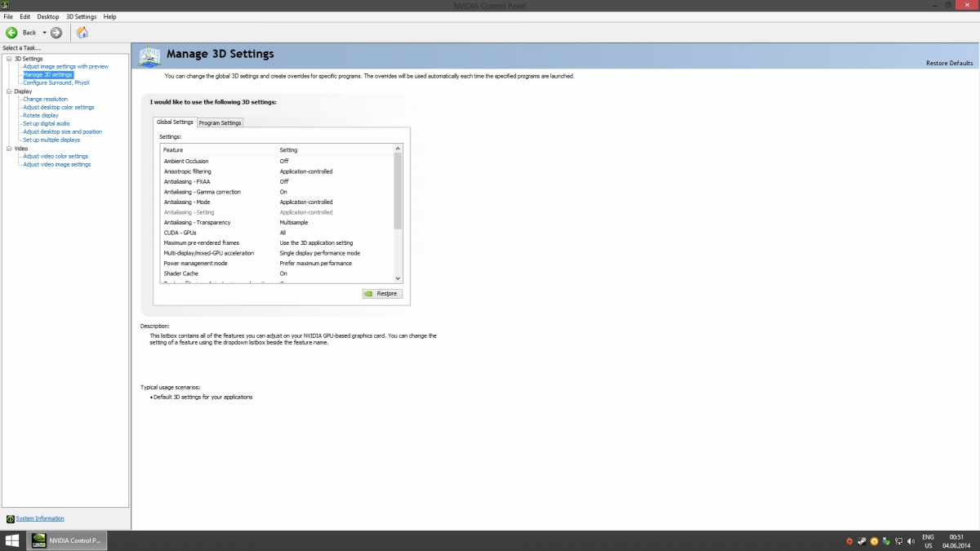Open the Back history dropdown arrow
This screenshot has height=551, width=980.
[44, 33]
